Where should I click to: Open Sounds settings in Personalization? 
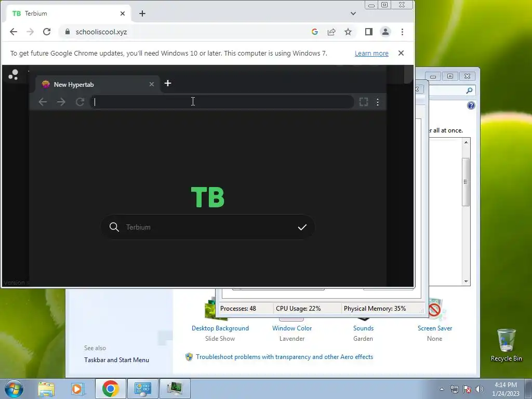click(363, 328)
